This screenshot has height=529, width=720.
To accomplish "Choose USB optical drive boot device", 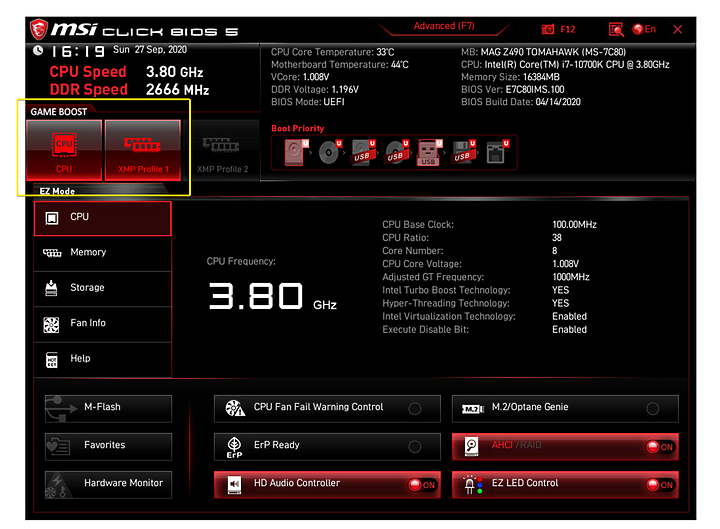I will coord(396,152).
